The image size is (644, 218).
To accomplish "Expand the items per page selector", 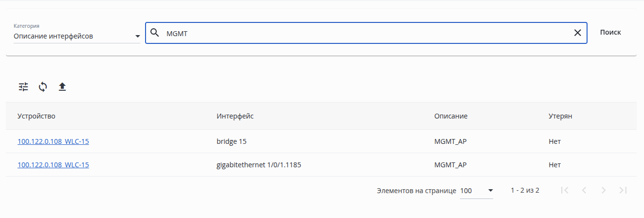I will (x=477, y=191).
